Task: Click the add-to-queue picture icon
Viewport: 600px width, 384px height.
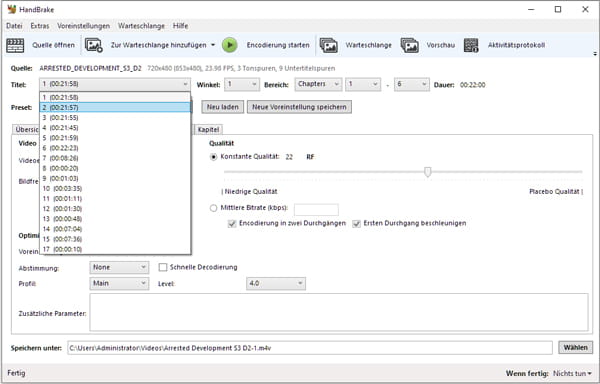Action: [x=94, y=45]
